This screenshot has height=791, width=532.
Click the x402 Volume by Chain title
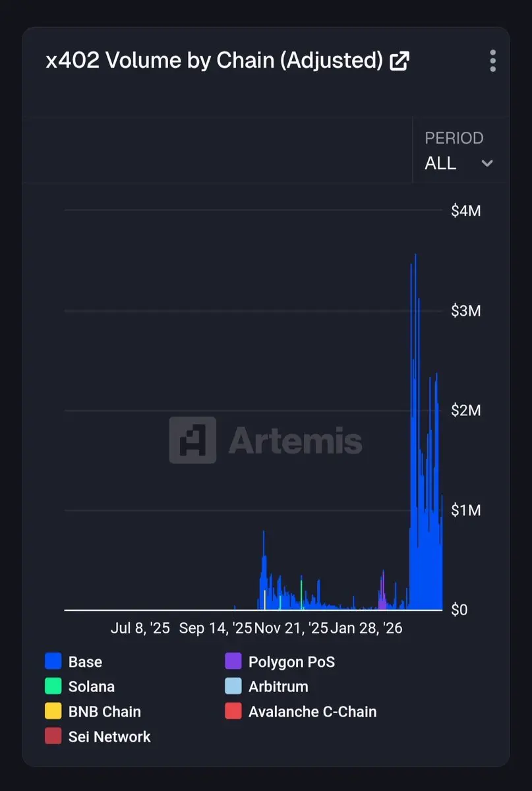[214, 61]
